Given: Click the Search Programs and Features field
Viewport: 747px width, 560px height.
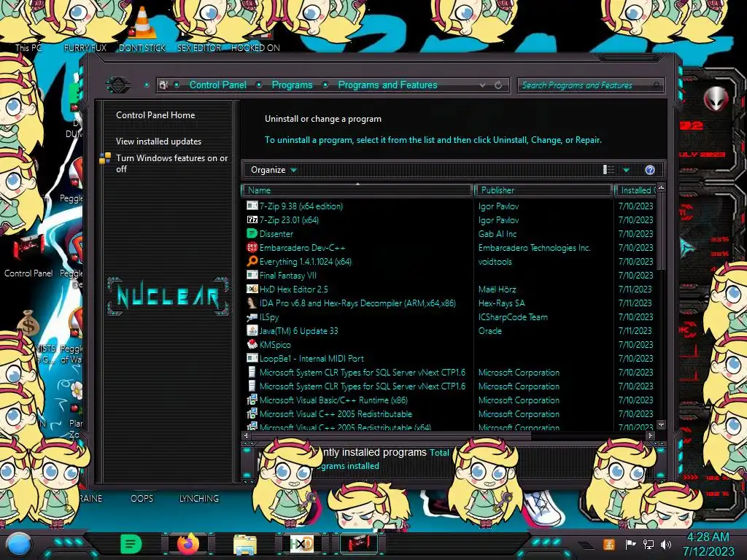Looking at the screenshot, I should pyautogui.click(x=589, y=85).
